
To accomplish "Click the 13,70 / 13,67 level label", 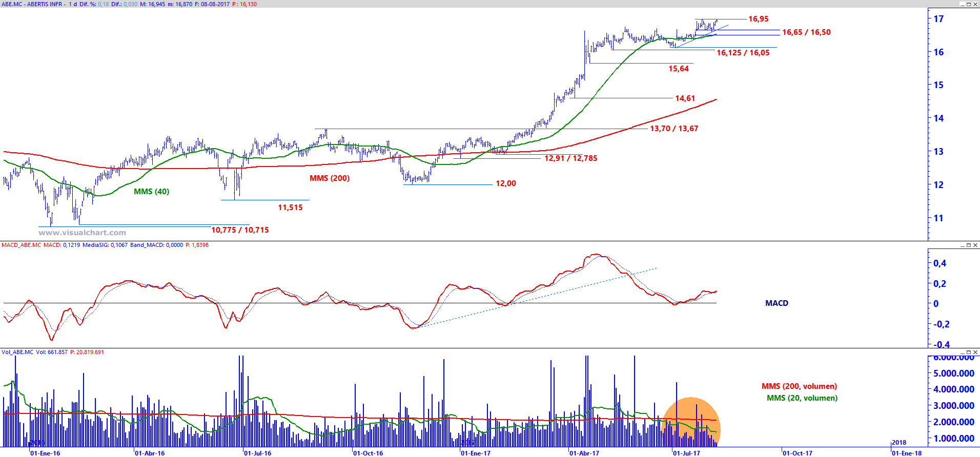I will point(674,129).
